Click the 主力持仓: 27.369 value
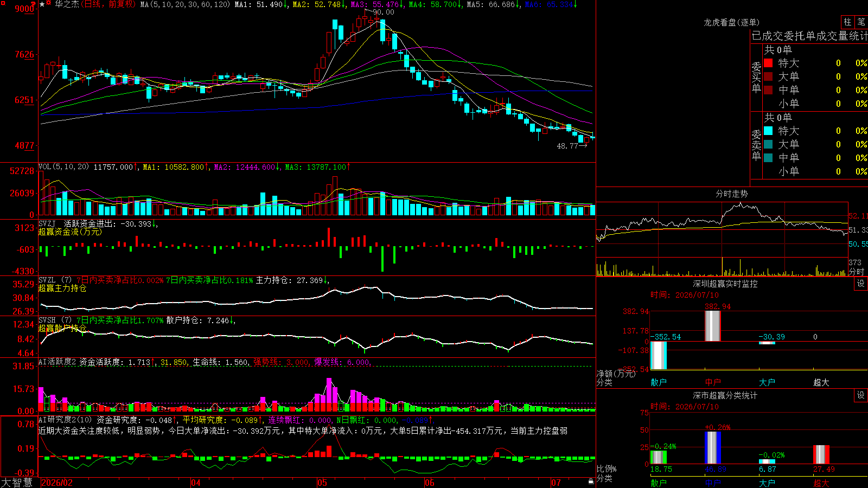Viewport: 868px width, 488px height. tap(292, 280)
